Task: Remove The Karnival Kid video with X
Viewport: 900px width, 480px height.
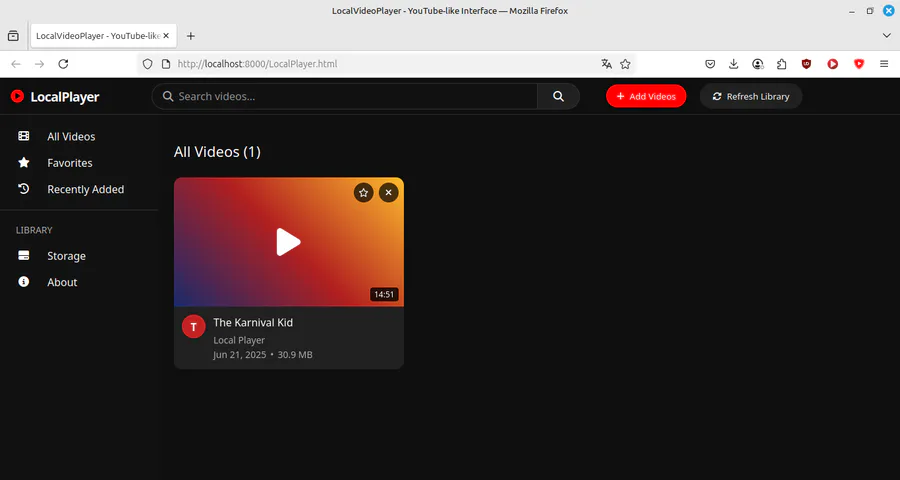Action: point(389,193)
